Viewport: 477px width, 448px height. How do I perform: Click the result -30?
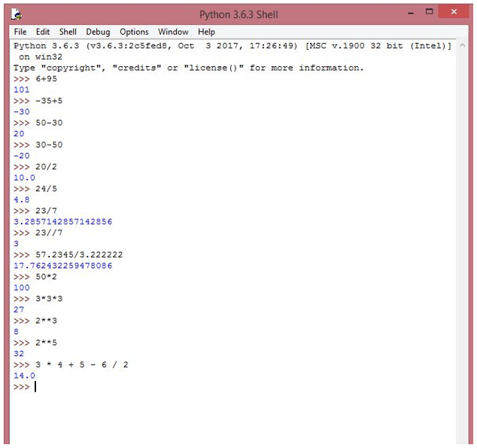[x=22, y=111]
